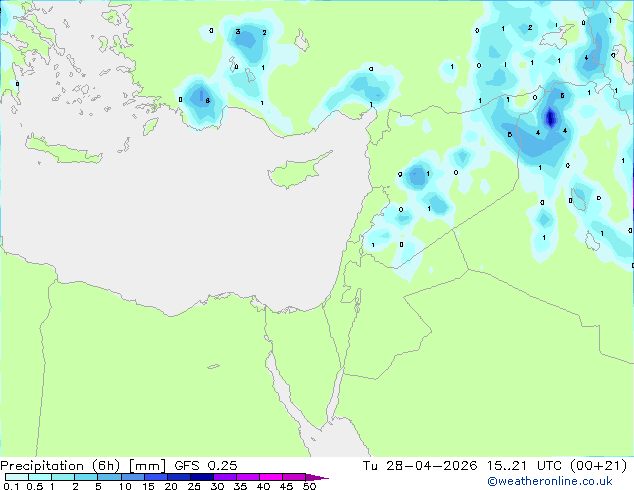The width and height of the screenshot is (634, 490).
Task: Select the 2–5 mm legend color swatch
Action: (x=86, y=477)
